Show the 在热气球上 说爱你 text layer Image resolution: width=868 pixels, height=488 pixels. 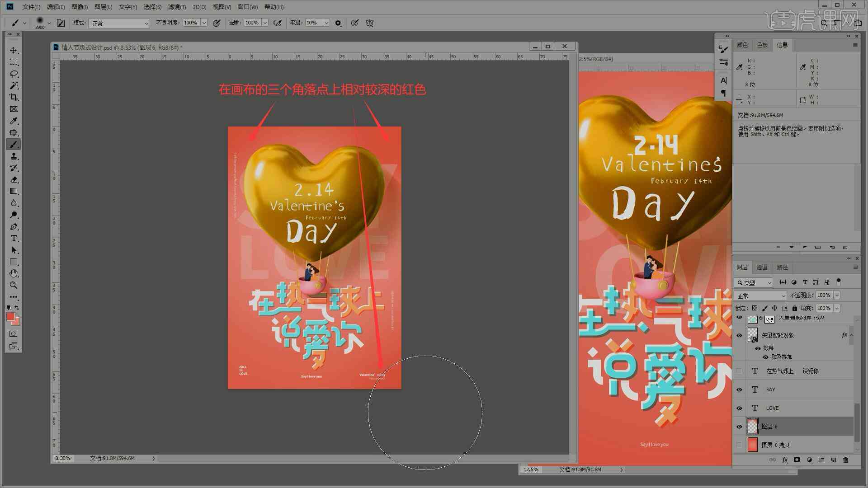[x=739, y=371]
